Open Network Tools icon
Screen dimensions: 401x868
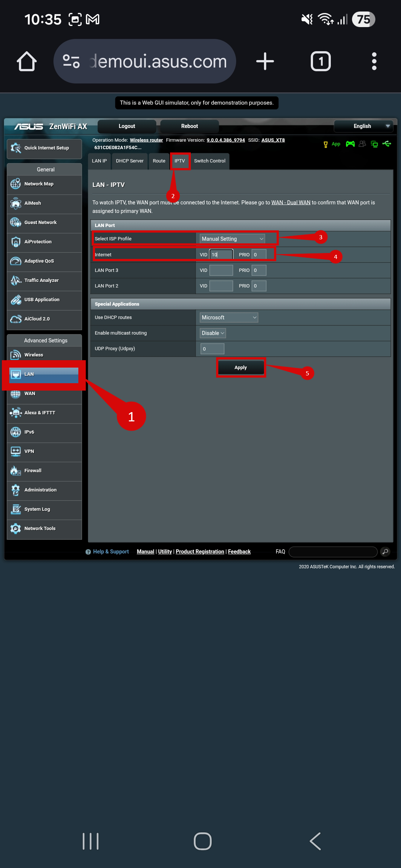pos(16,529)
